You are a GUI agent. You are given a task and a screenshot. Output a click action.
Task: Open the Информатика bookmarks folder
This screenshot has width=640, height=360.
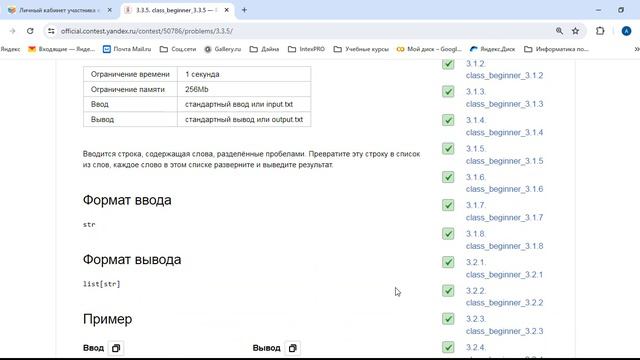(556, 49)
